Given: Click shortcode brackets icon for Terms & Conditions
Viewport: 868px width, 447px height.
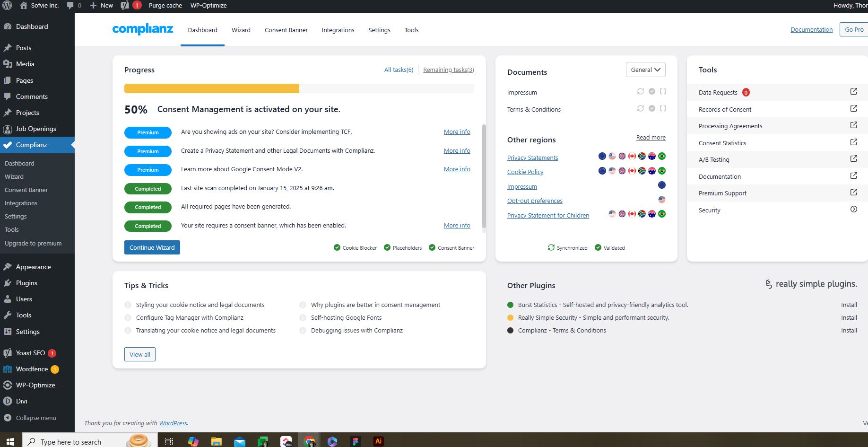Looking at the screenshot, I should tap(663, 108).
